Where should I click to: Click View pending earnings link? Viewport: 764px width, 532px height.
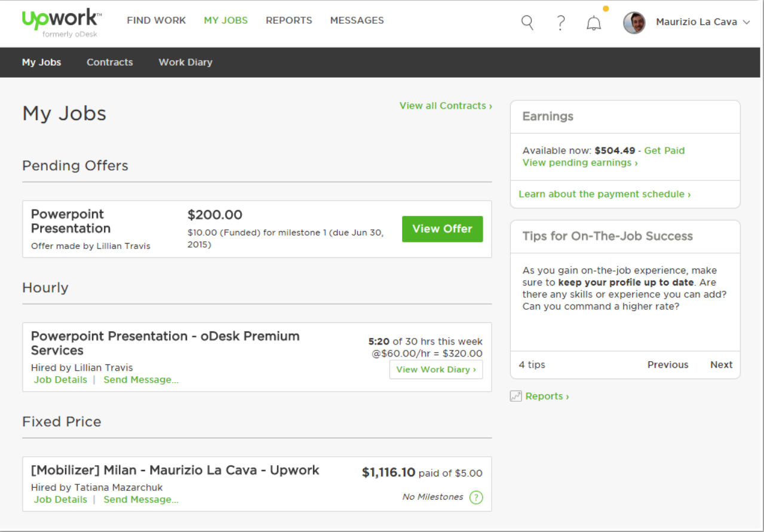[580, 162]
